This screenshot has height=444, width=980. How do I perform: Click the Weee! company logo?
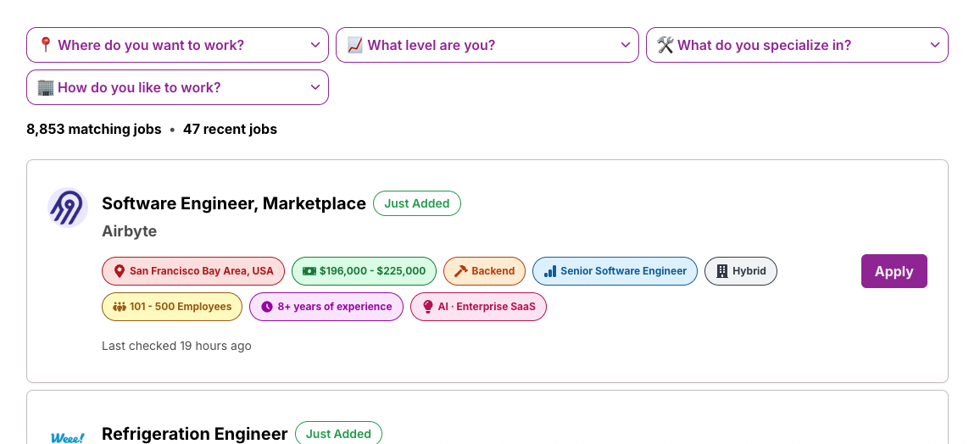(x=68, y=438)
